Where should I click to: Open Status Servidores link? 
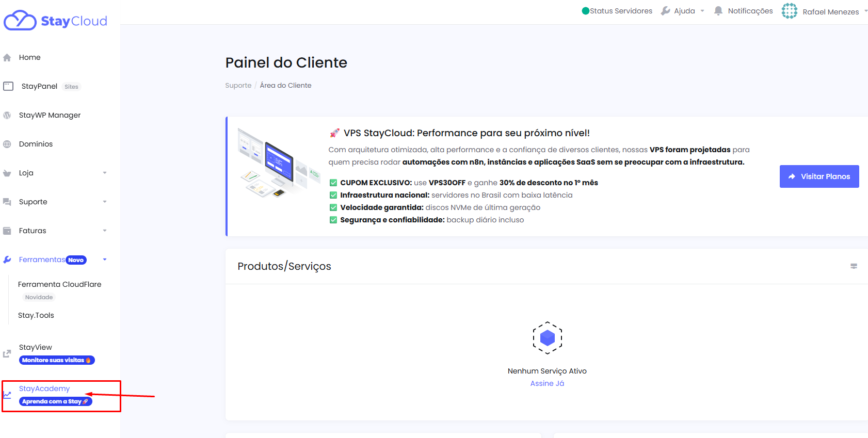point(621,11)
